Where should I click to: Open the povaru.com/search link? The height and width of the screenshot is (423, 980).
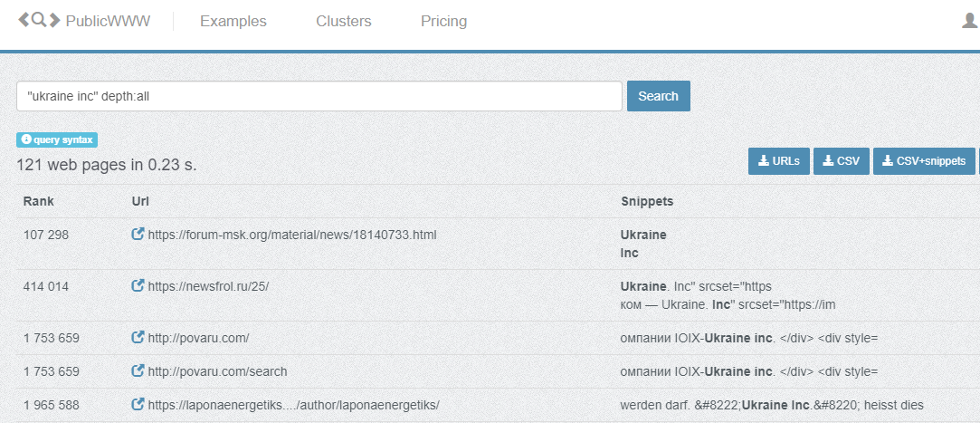coord(217,371)
